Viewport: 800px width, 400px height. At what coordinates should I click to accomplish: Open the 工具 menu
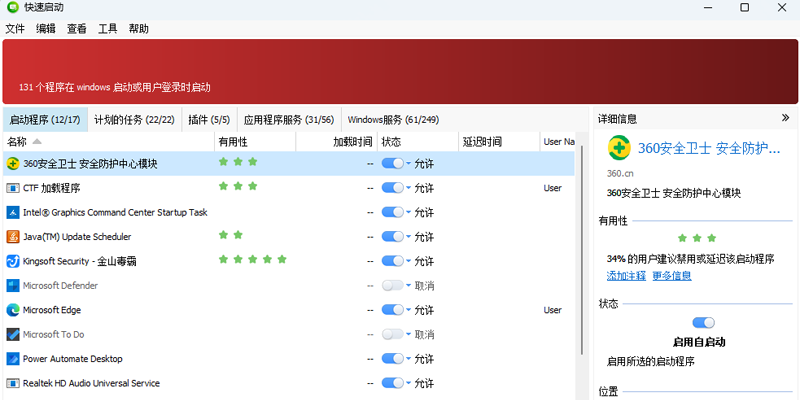tap(108, 29)
